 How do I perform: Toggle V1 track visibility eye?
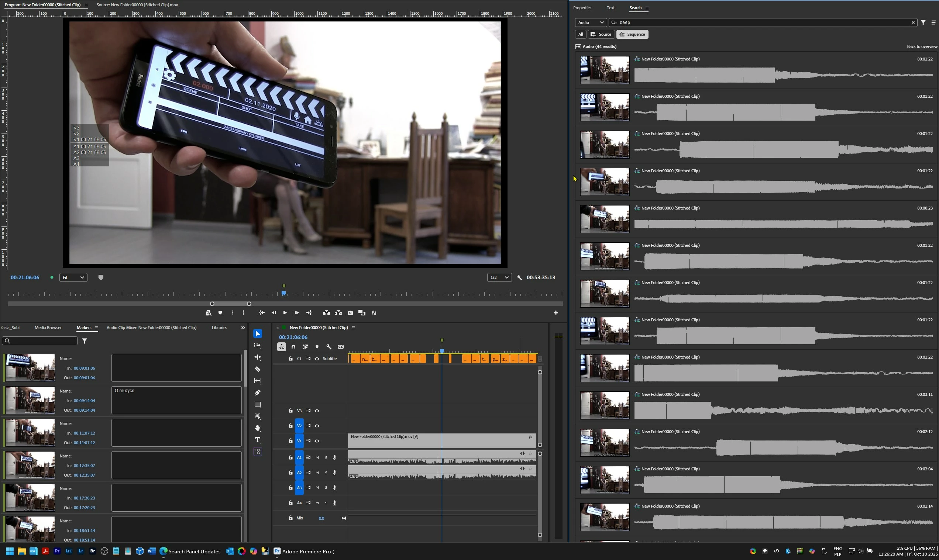pyautogui.click(x=317, y=441)
